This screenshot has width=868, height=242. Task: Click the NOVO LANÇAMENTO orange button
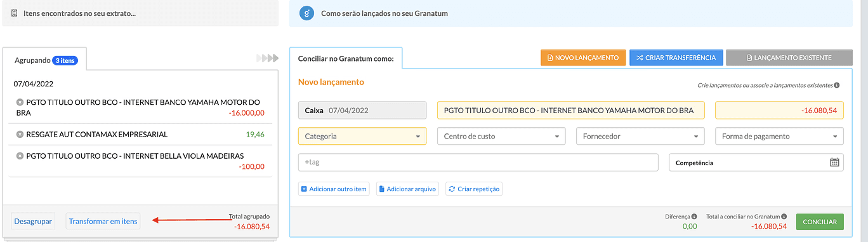583,58
